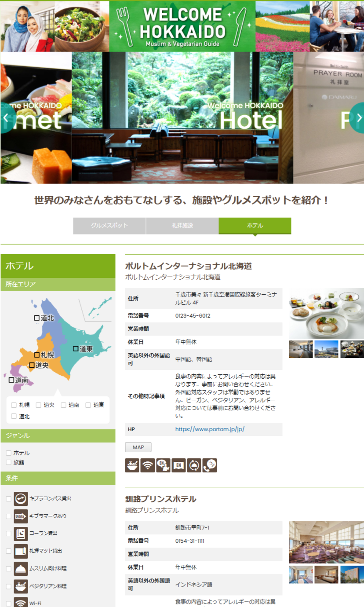
Task: Open Portom hotel main food photo
Action: tap(326, 313)
